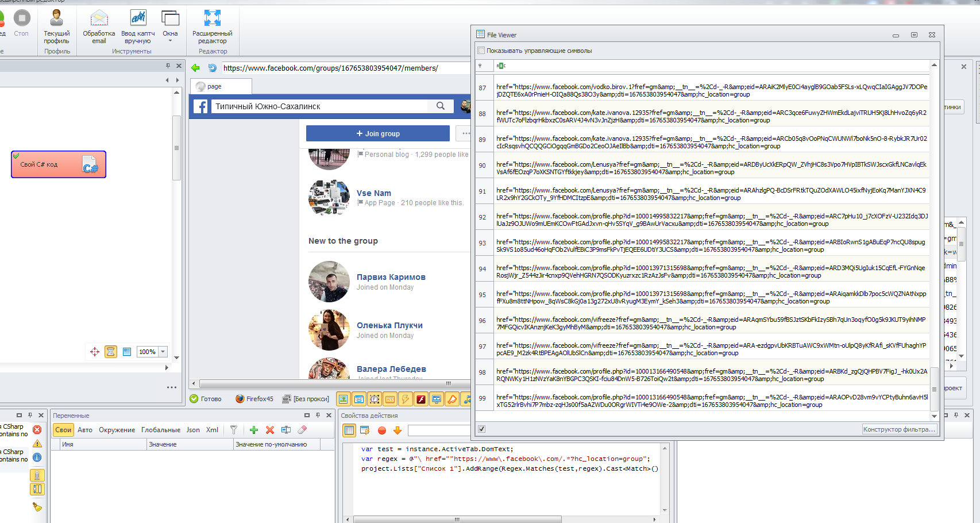Select the Окружение variables tab

click(117, 430)
